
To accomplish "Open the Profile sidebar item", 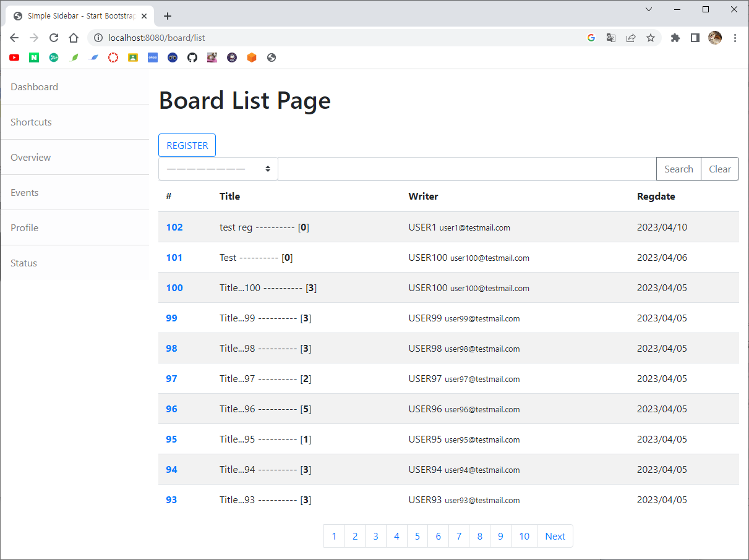I will (x=25, y=228).
